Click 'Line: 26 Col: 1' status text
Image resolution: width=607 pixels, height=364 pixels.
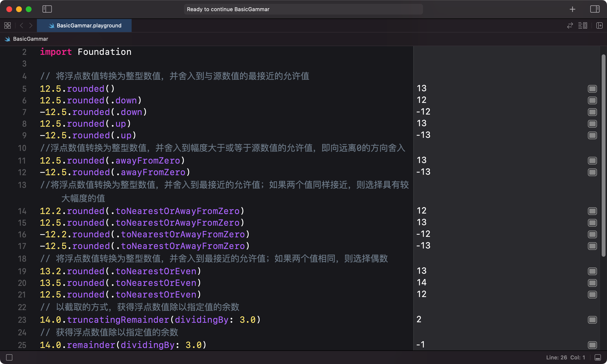point(565,357)
